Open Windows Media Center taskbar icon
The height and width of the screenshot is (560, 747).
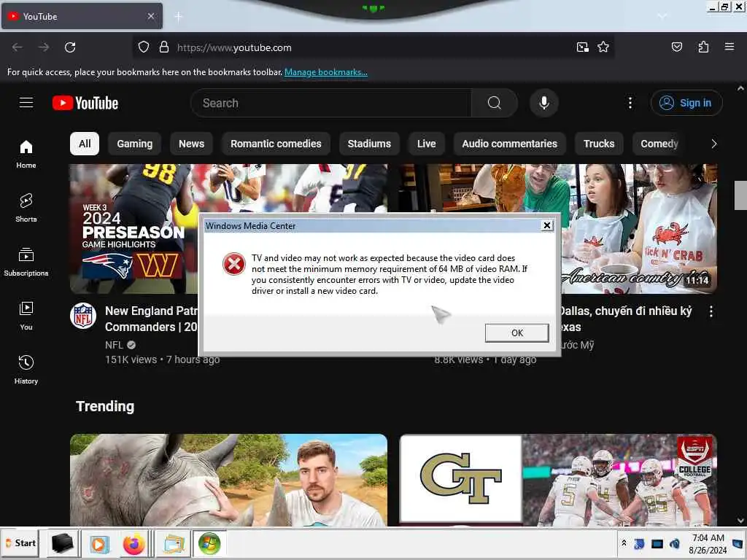pos(209,544)
